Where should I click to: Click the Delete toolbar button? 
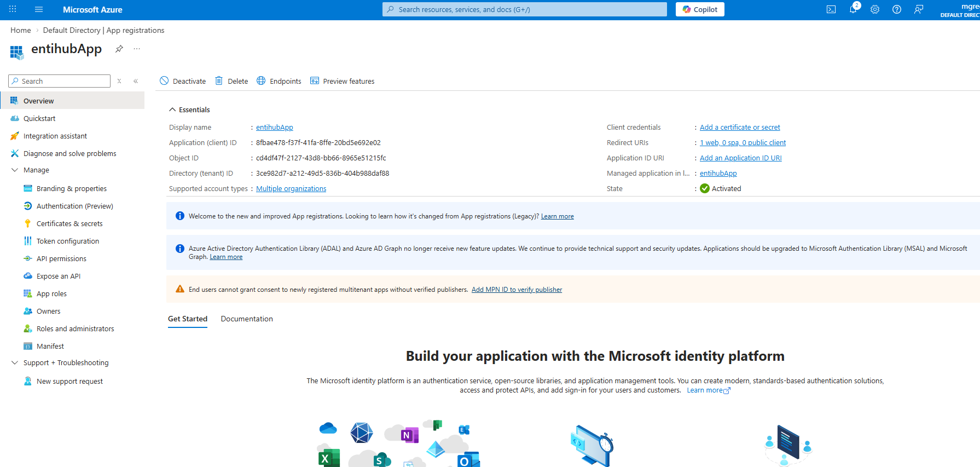[x=231, y=81]
